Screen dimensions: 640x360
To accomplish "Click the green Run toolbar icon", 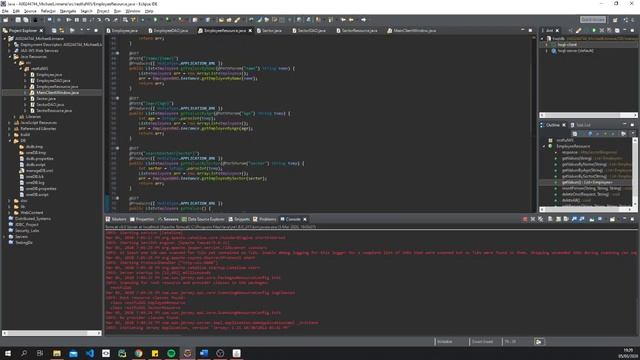I will coord(155,20).
